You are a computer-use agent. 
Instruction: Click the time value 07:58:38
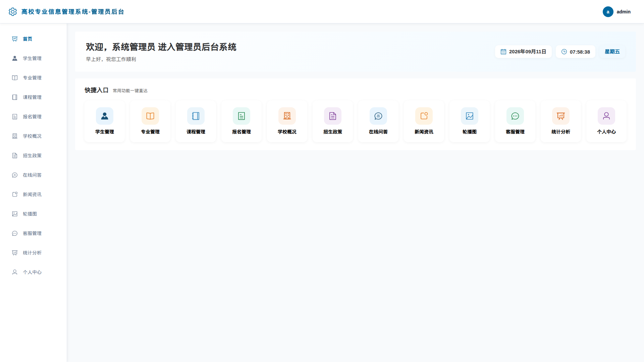580,52
